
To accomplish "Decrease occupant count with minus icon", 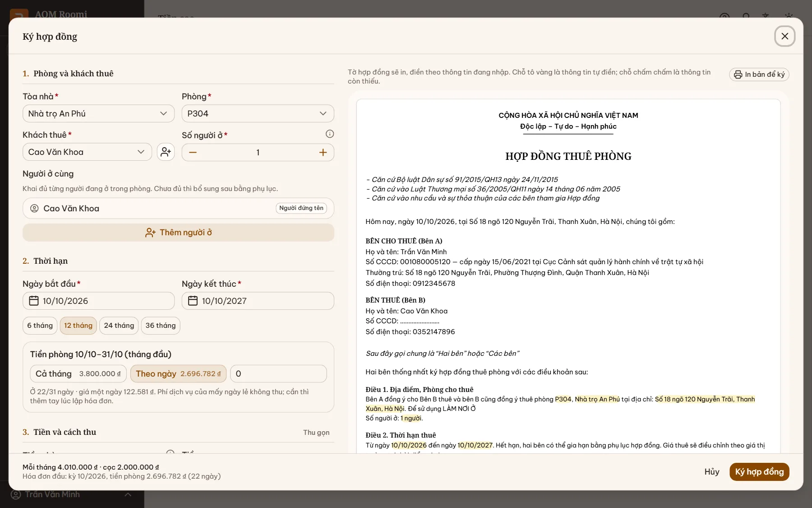I will [x=193, y=153].
